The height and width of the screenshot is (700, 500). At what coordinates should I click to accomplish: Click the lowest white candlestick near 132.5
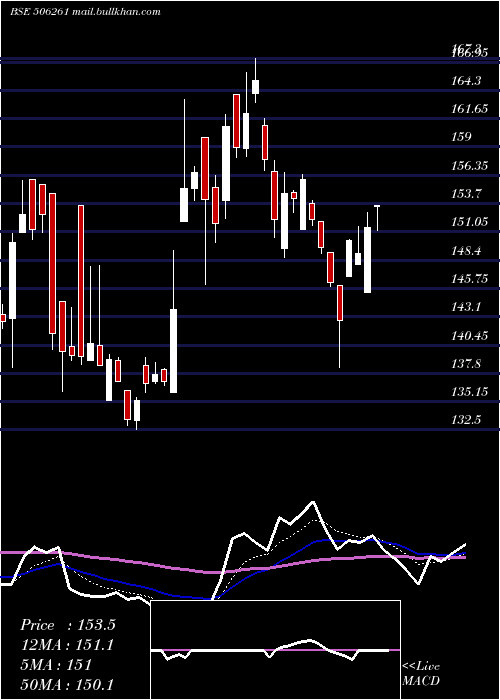[137, 410]
